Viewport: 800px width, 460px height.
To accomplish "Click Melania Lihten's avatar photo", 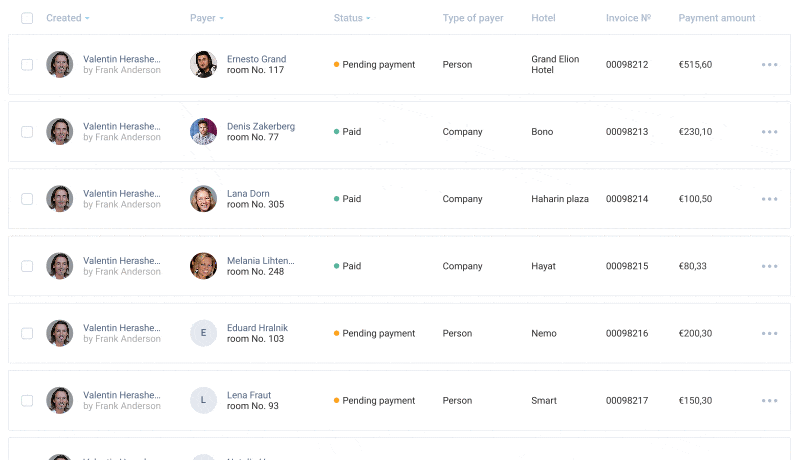I will point(204,266).
